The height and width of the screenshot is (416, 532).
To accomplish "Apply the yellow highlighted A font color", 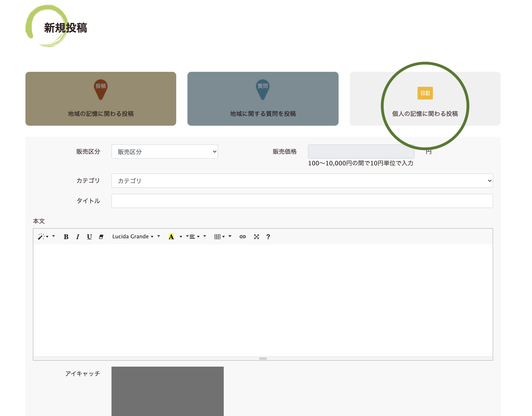I will [x=171, y=236].
